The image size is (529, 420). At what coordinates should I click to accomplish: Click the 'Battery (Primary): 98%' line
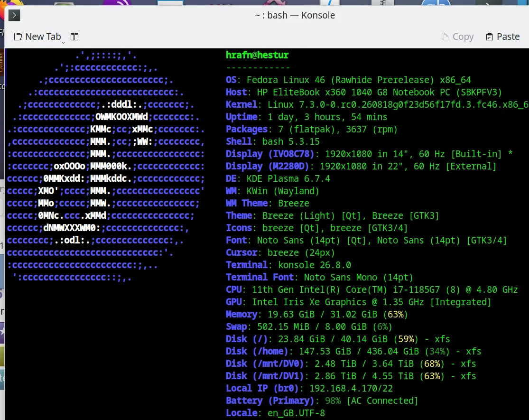(x=322, y=401)
